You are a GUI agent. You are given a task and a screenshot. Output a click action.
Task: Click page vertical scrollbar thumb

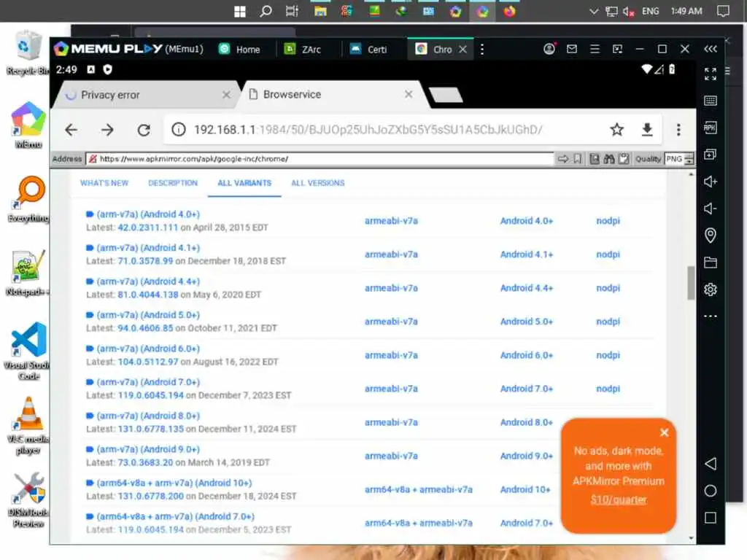(691, 283)
